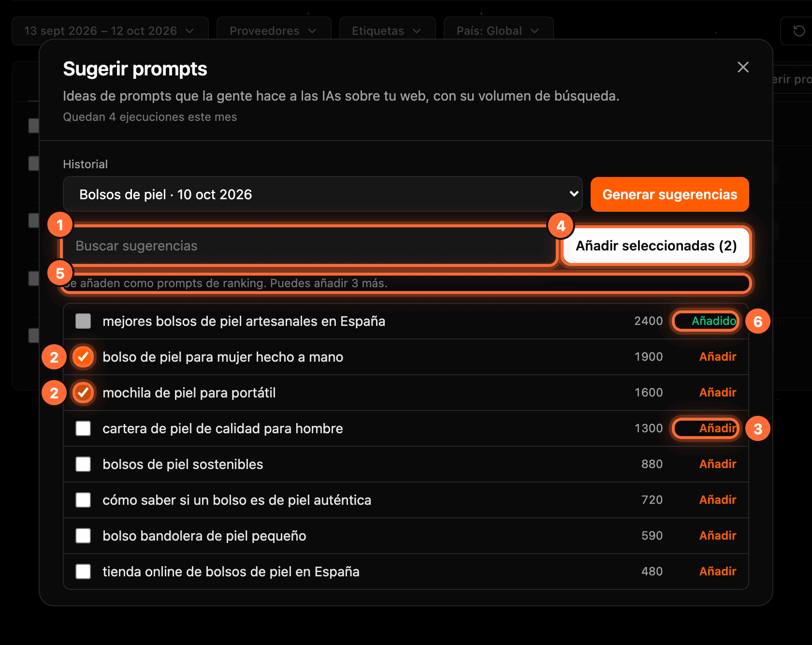Viewport: 812px width, 645px height.
Task: Focus the Buscar sugerencias search field
Action: click(309, 246)
